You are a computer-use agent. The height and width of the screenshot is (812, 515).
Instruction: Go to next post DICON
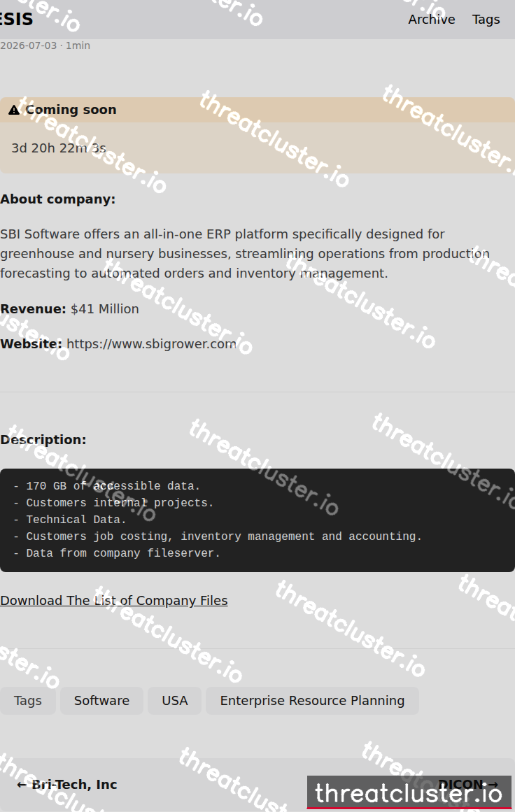coord(468,785)
